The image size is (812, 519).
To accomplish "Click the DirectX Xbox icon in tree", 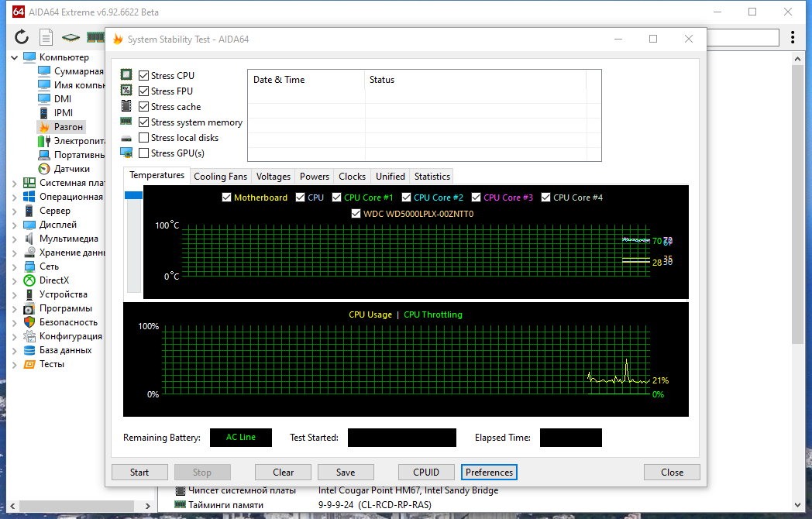I will point(29,280).
